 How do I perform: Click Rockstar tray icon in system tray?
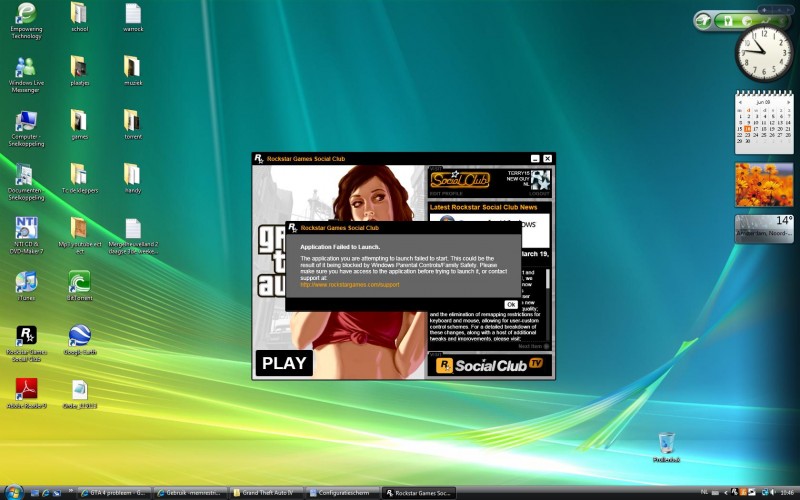tap(734, 492)
